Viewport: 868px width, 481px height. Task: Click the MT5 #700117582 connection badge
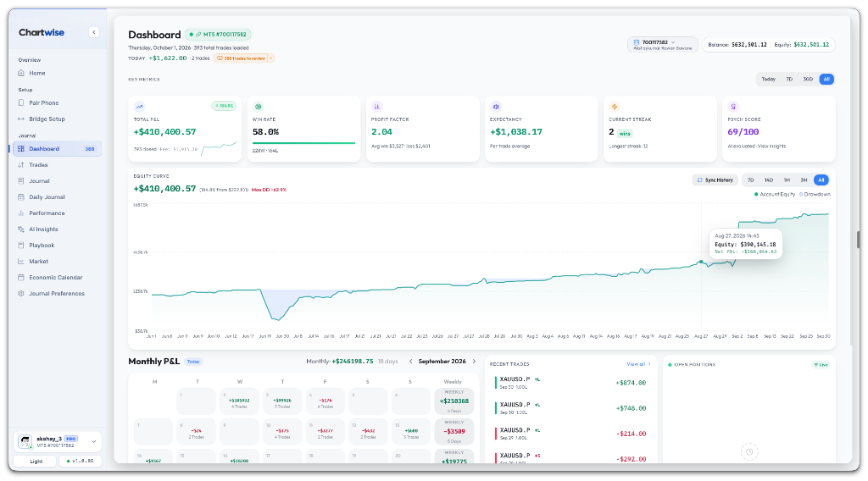pos(218,34)
